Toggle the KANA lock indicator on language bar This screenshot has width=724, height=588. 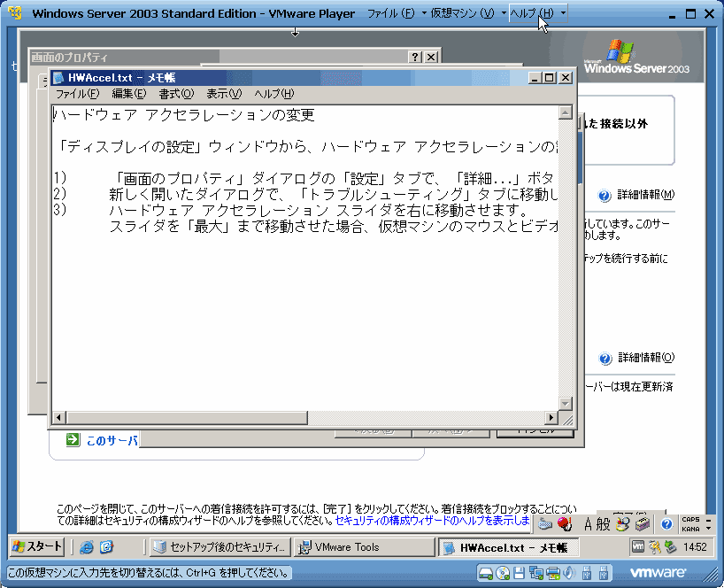pos(690,529)
